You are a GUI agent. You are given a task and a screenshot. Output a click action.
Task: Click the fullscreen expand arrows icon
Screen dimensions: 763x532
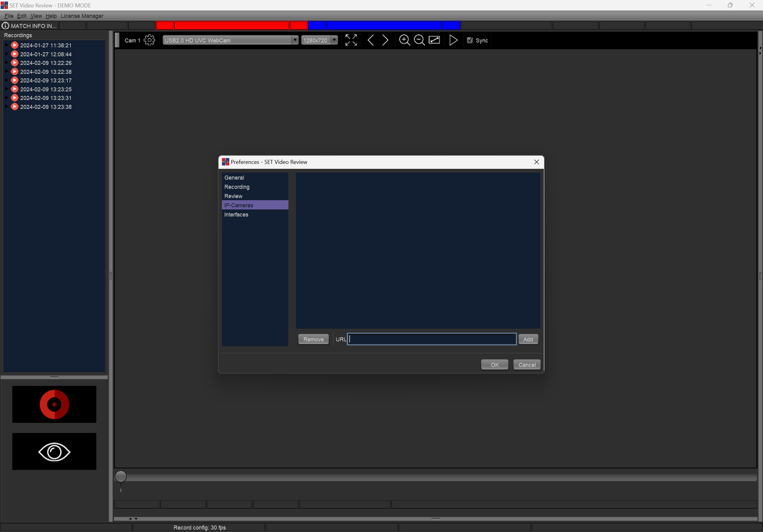coord(351,40)
